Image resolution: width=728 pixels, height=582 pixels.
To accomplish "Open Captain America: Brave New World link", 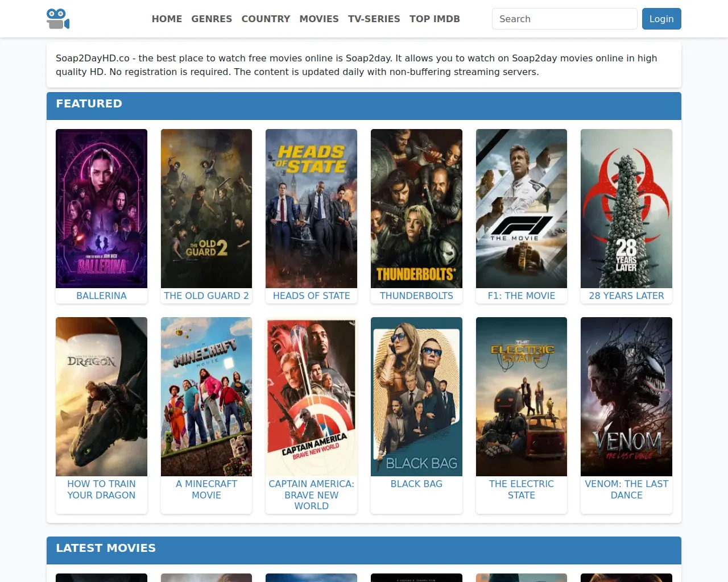I will [311, 494].
